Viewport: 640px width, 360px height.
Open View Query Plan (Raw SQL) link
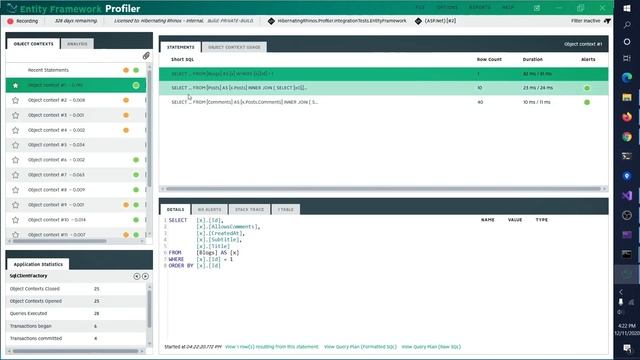tap(431, 347)
